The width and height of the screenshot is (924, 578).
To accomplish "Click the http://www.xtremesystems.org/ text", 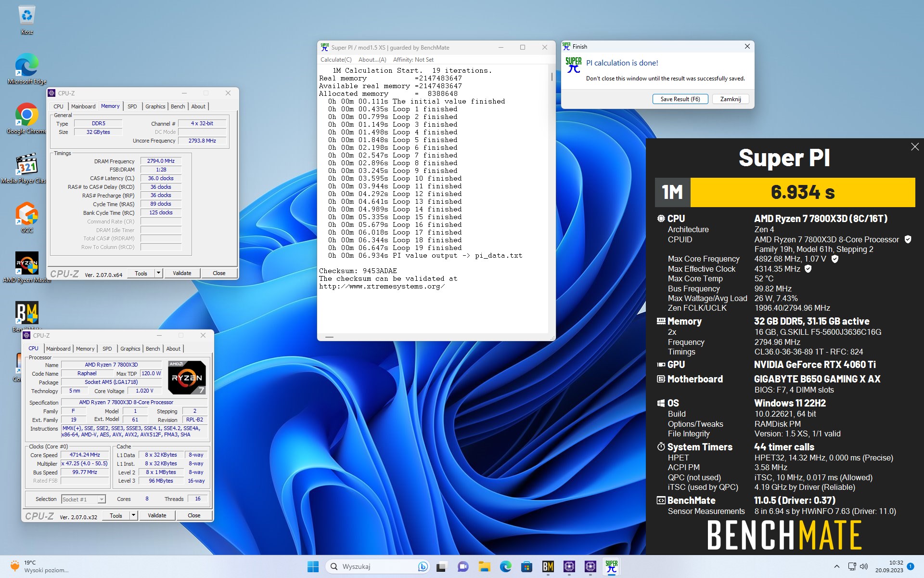I will click(x=382, y=286).
